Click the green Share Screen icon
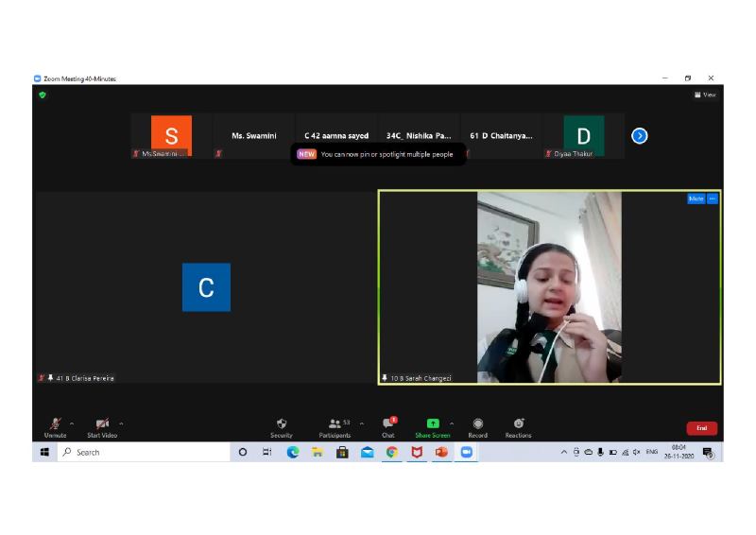The height and width of the screenshot is (535, 756). [433, 423]
